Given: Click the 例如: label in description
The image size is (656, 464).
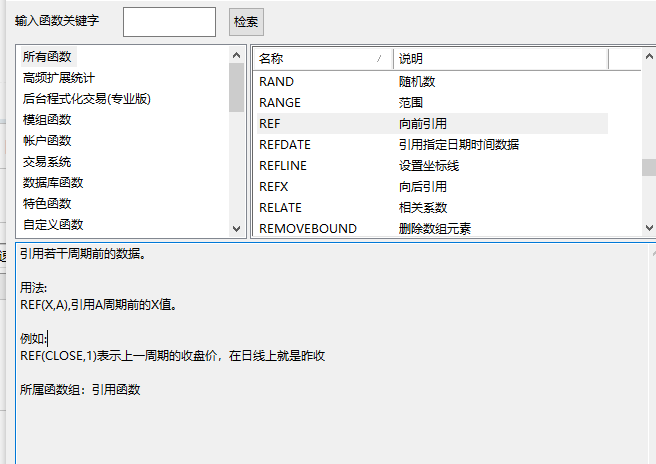Looking at the screenshot, I should pyautogui.click(x=33, y=338).
